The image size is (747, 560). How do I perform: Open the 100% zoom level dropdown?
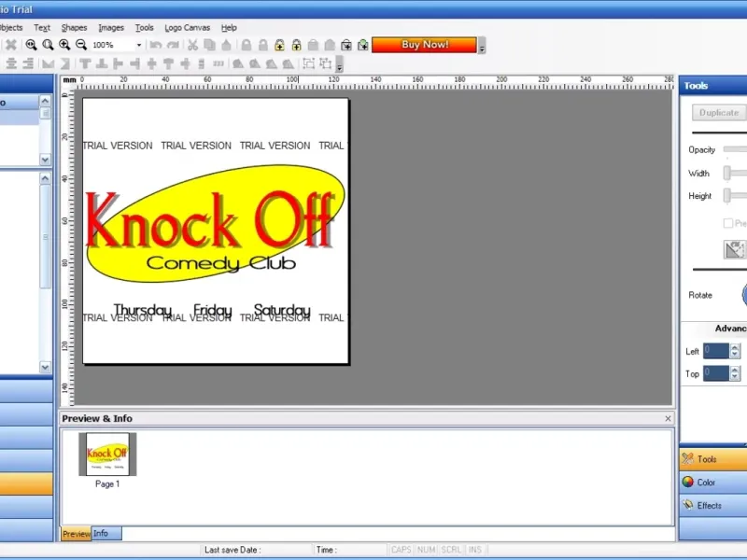click(138, 45)
